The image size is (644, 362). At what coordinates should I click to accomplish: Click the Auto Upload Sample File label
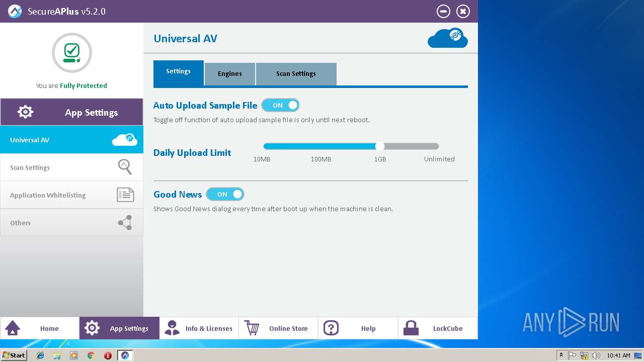coord(205,106)
